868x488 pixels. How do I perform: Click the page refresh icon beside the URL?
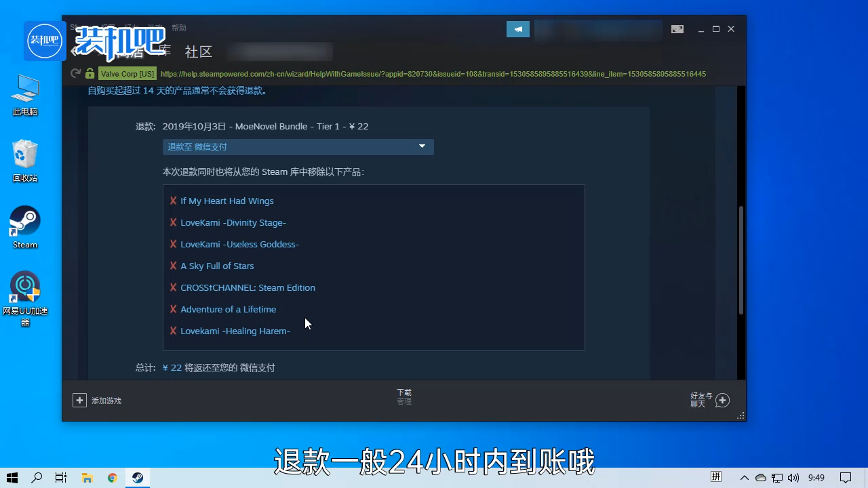(x=75, y=73)
